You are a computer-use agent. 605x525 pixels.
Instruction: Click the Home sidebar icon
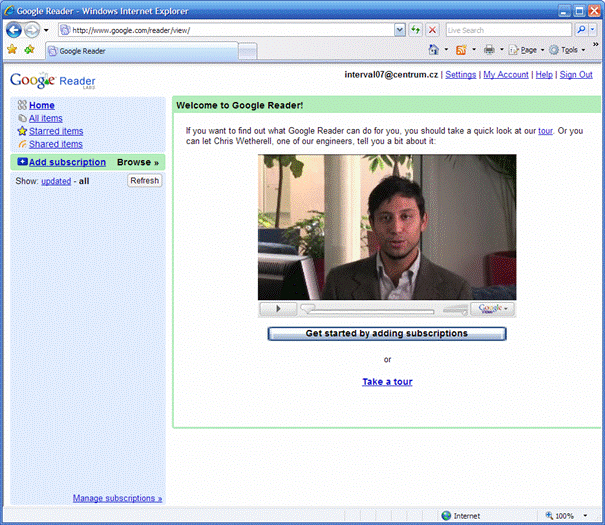click(22, 105)
